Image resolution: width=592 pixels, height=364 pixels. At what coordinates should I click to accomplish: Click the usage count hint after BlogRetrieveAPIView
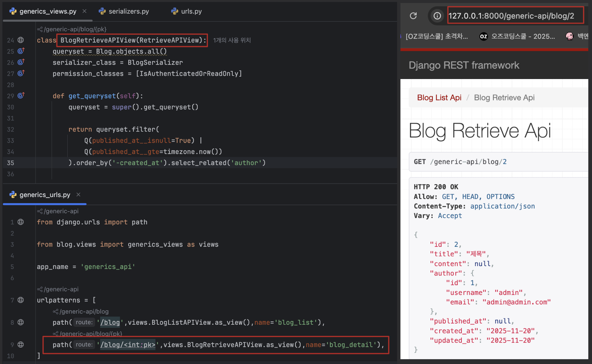(232, 40)
